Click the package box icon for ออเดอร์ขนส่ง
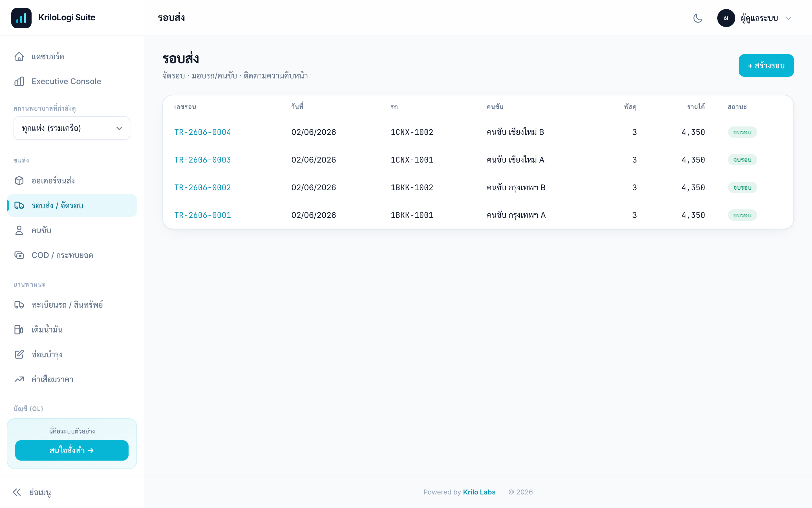812x508 pixels. [x=19, y=180]
